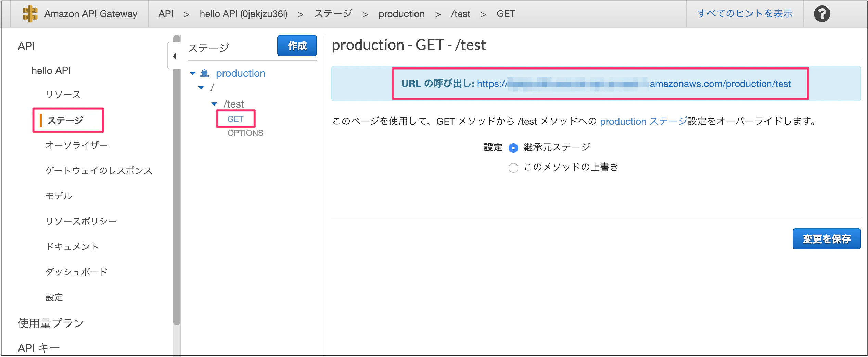The width and height of the screenshot is (868, 357).
Task: Click the /test breadcrumb item
Action: [x=460, y=14]
